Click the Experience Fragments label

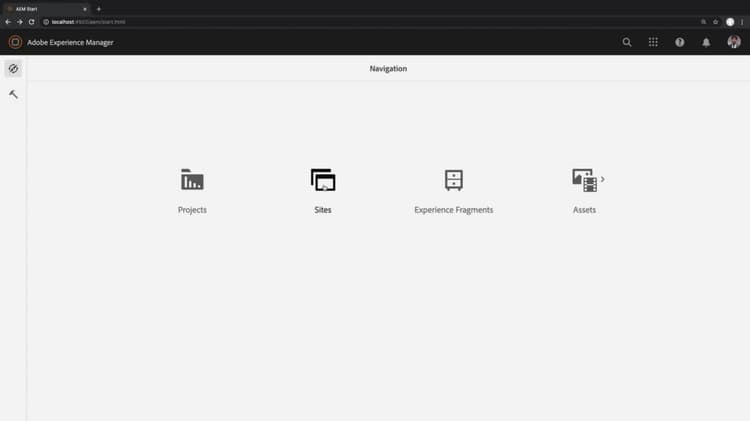click(x=453, y=210)
